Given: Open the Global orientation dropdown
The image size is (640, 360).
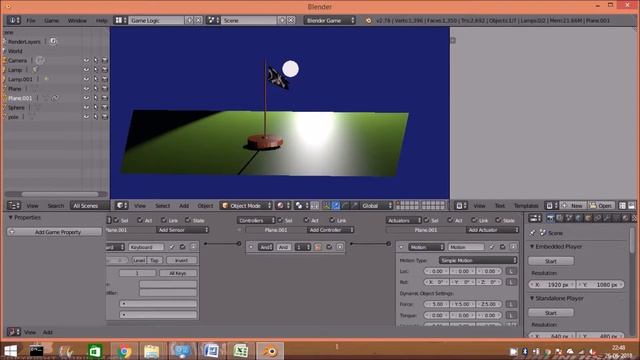Looking at the screenshot, I should (376, 206).
